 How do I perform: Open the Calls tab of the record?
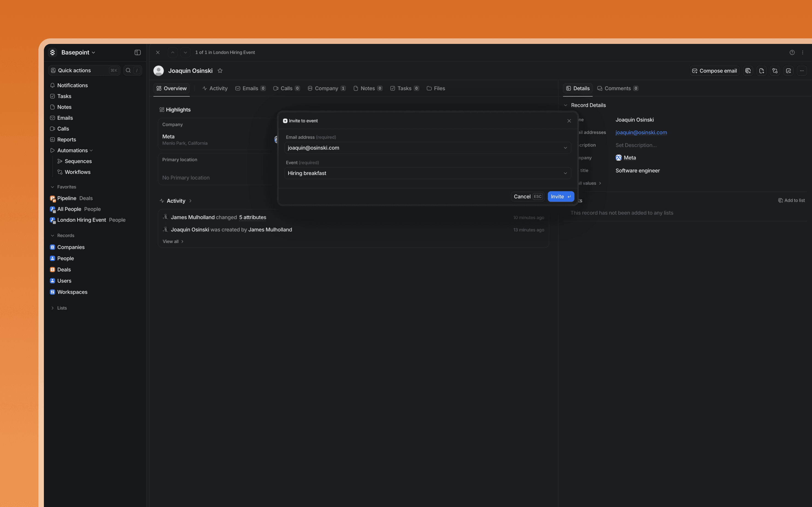coord(287,89)
